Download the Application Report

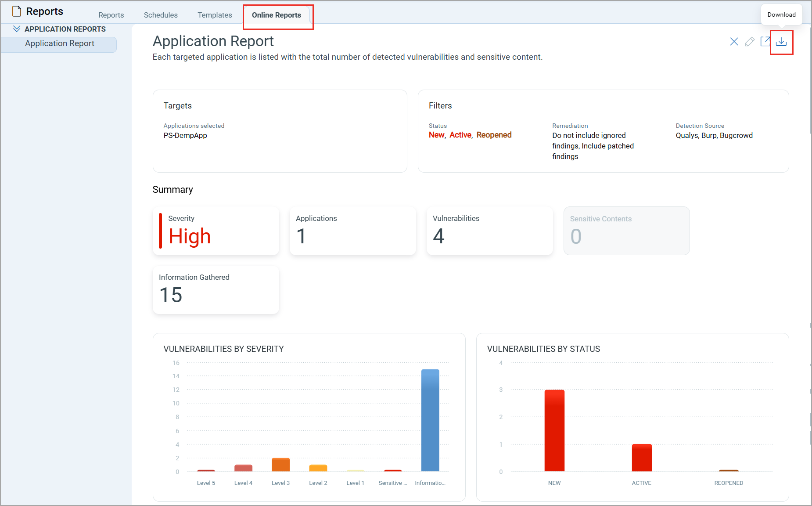point(781,42)
